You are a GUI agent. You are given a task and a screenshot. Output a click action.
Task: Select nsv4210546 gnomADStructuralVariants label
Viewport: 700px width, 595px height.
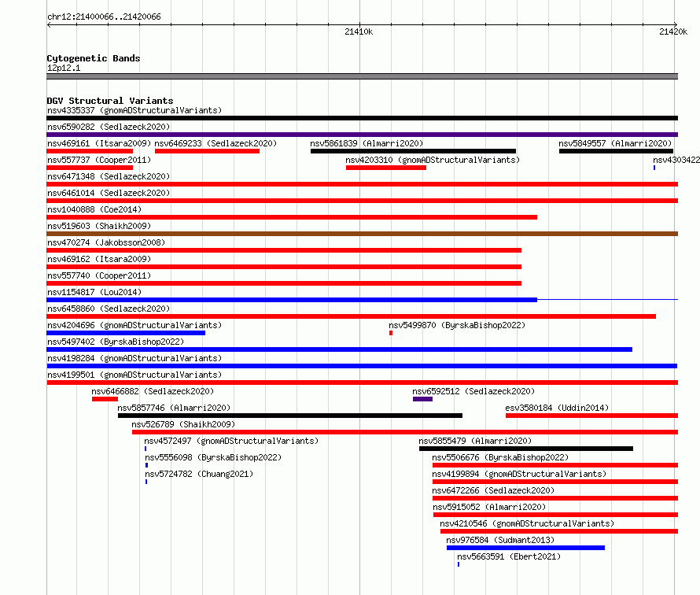[x=527, y=523]
